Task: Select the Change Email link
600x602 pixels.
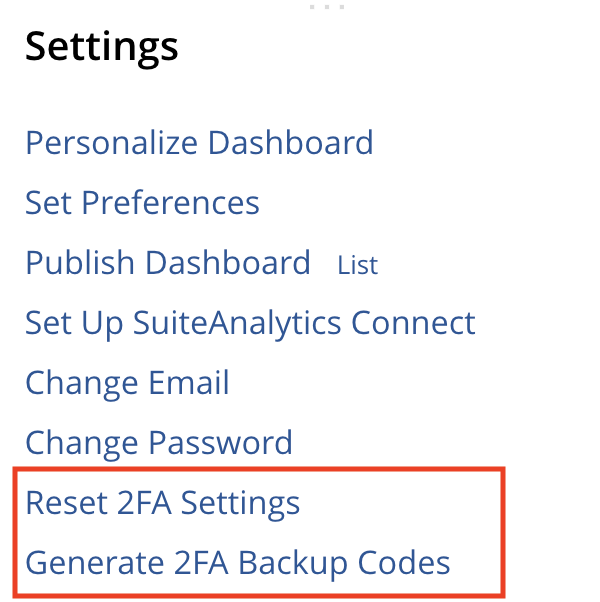Action: [x=127, y=383]
